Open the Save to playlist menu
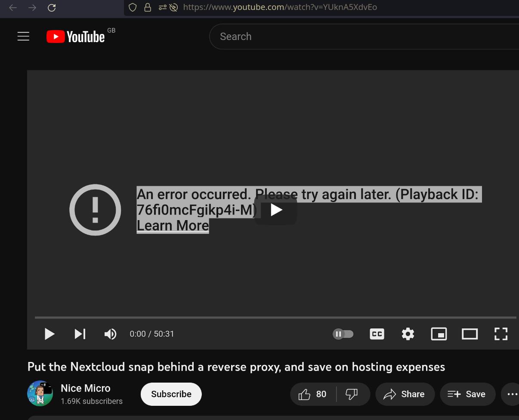 467,394
